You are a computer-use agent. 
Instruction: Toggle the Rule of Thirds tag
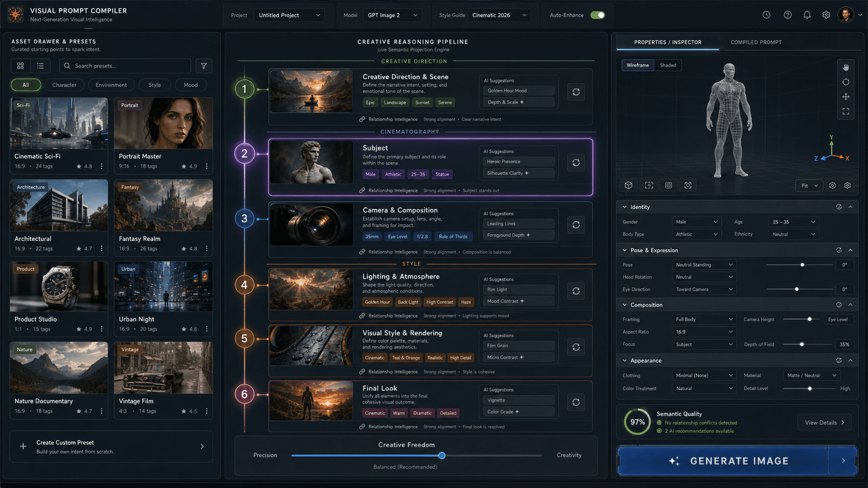453,236
